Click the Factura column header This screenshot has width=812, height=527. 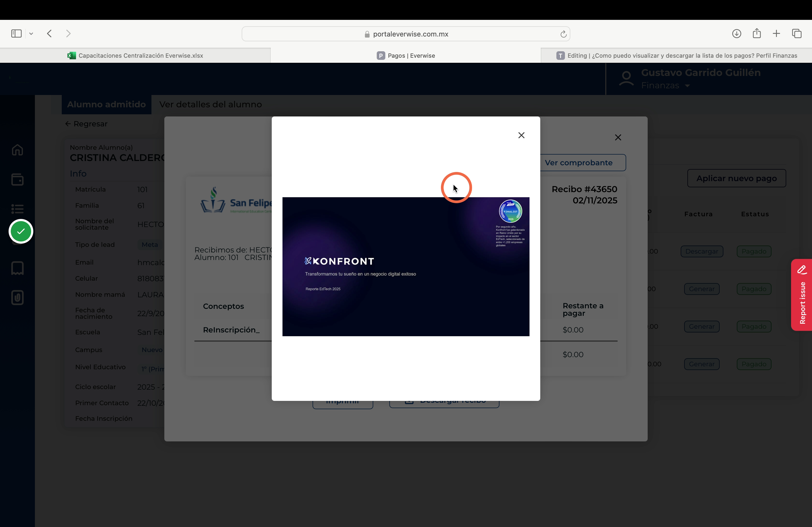pyautogui.click(x=698, y=214)
